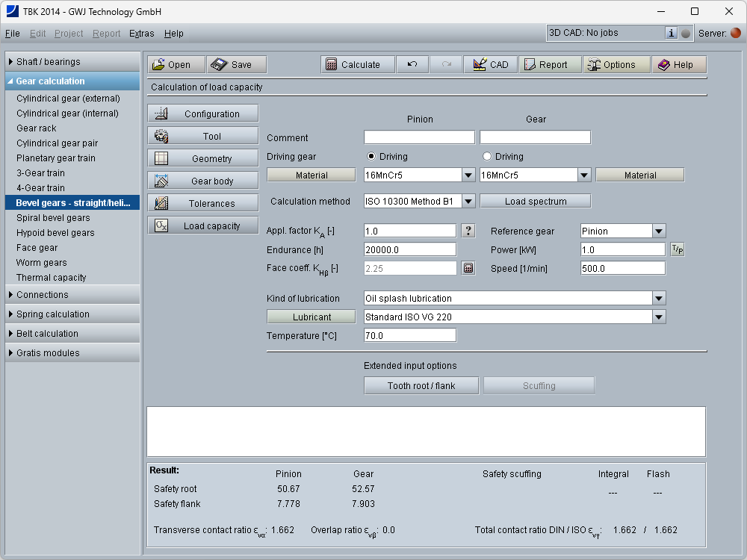747x560 pixels.
Task: Click the Appl. factor question mark icon
Action: pos(468,231)
